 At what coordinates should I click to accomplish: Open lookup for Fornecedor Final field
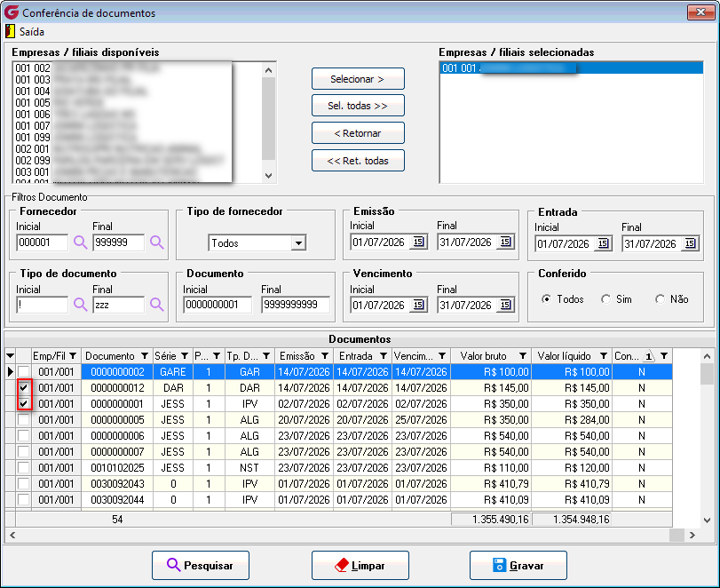[156, 242]
